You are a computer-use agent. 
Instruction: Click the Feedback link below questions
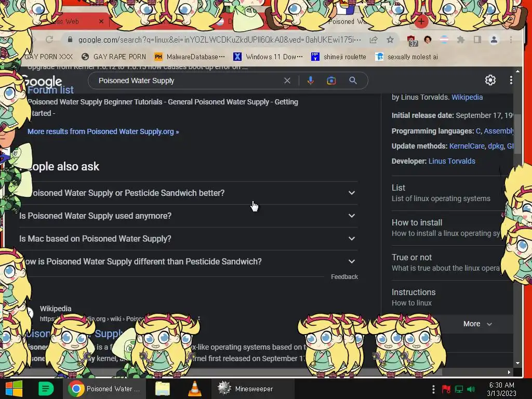click(x=344, y=276)
